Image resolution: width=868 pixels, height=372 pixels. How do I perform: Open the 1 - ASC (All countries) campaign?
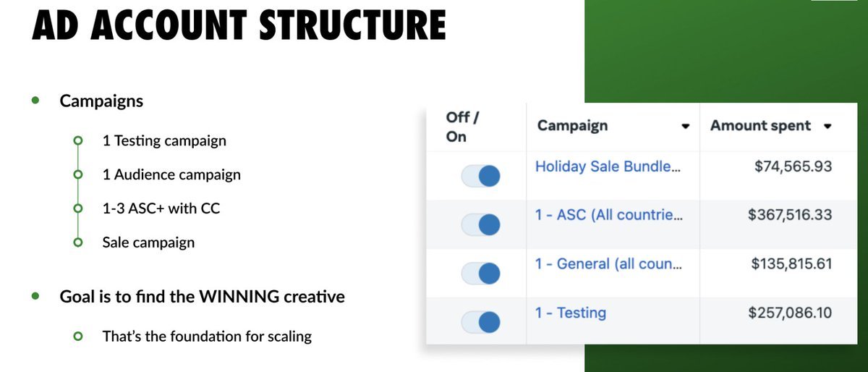[607, 215]
